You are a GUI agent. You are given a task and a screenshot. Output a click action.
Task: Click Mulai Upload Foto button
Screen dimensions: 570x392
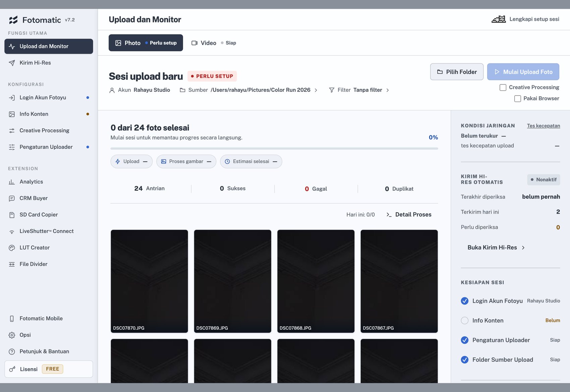coord(523,72)
